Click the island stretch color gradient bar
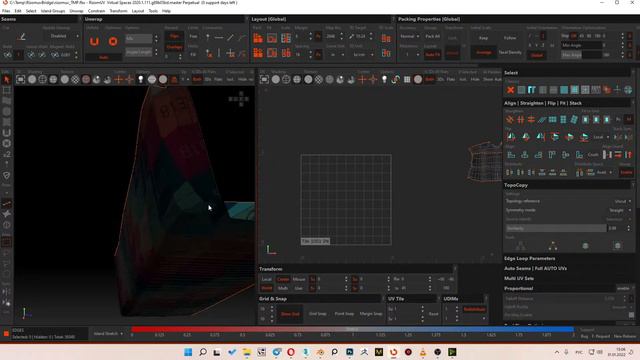 [x=352, y=329]
